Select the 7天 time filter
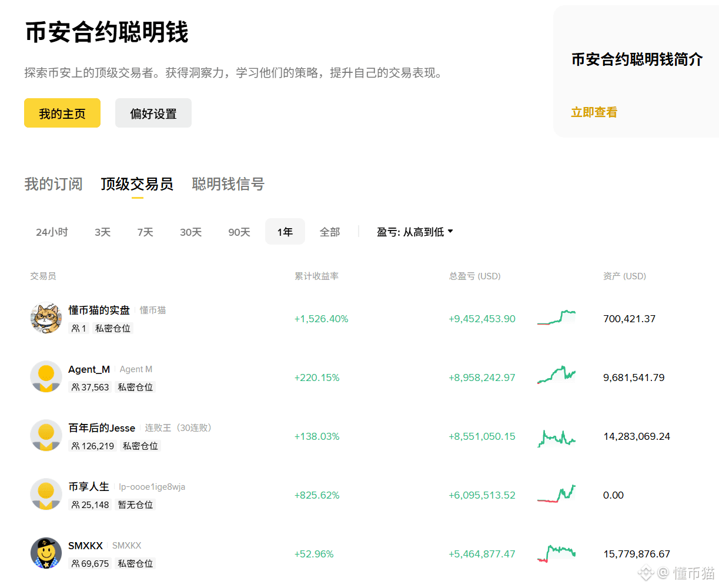This screenshot has height=588, width=719. 145,232
